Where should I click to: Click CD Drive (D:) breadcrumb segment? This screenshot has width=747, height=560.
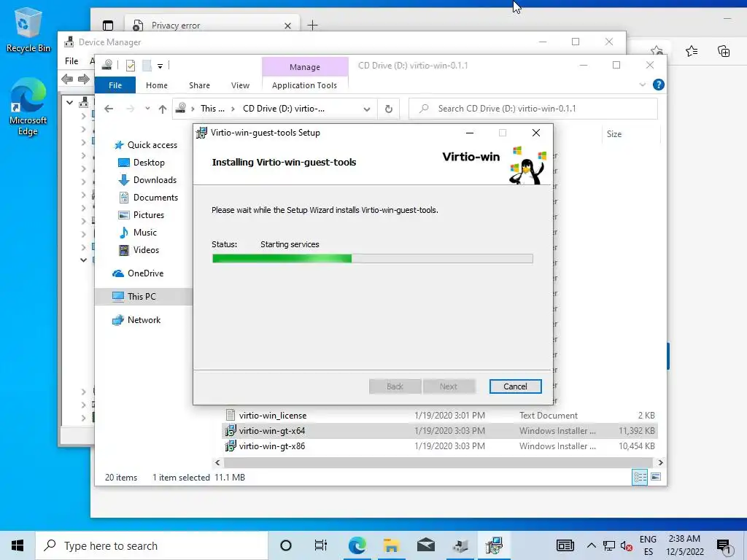point(284,109)
